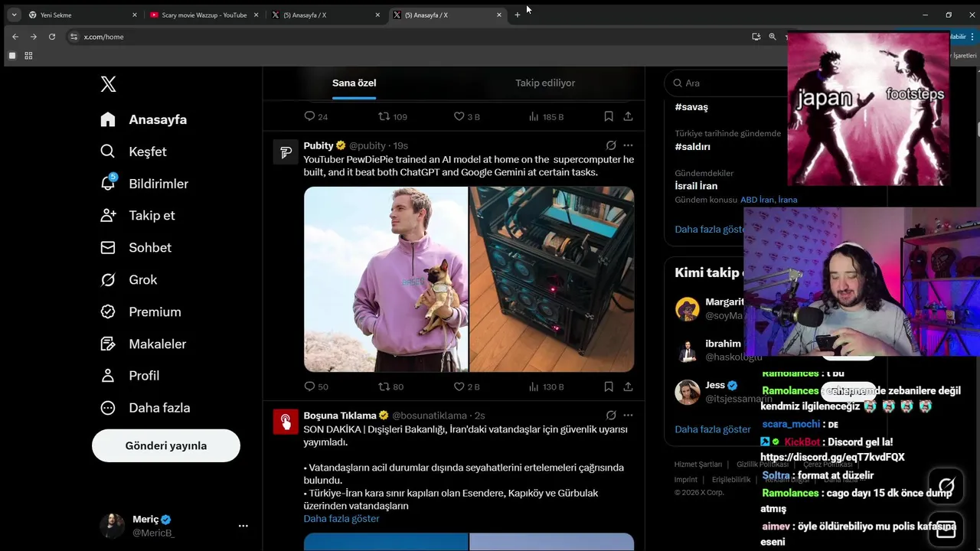Open the floating Grok button
Image resolution: width=980 pixels, height=551 pixels.
pyautogui.click(x=947, y=485)
